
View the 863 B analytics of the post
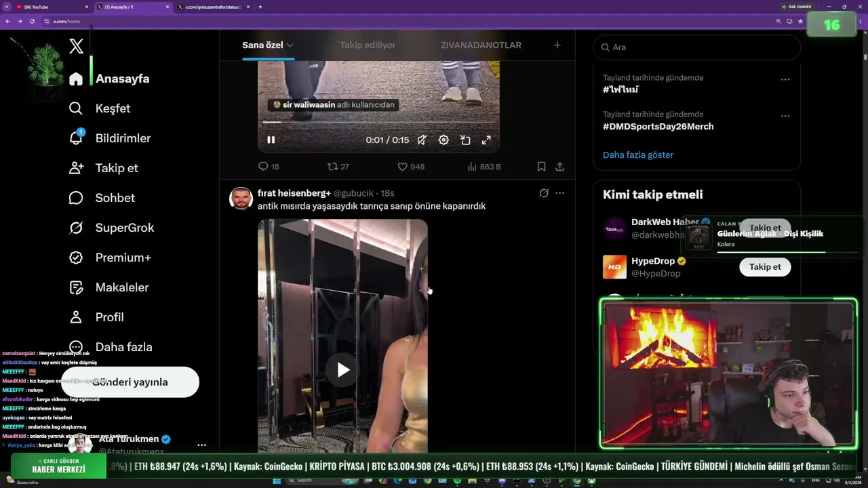coord(484,167)
